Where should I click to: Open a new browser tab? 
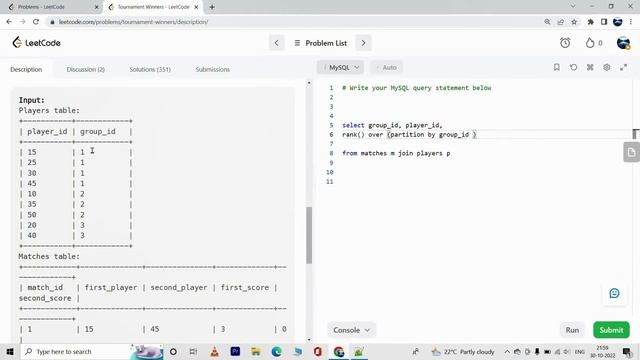click(x=212, y=7)
